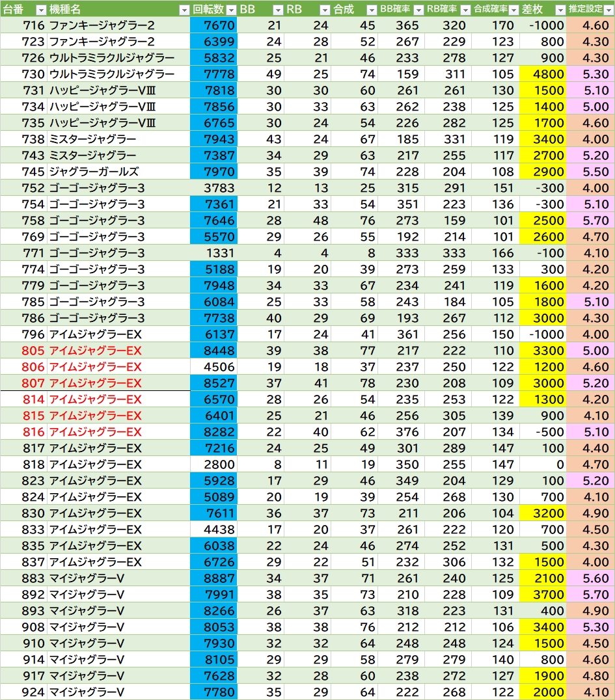
Task: Select the -500 差枚 cell
Action: coord(543,432)
